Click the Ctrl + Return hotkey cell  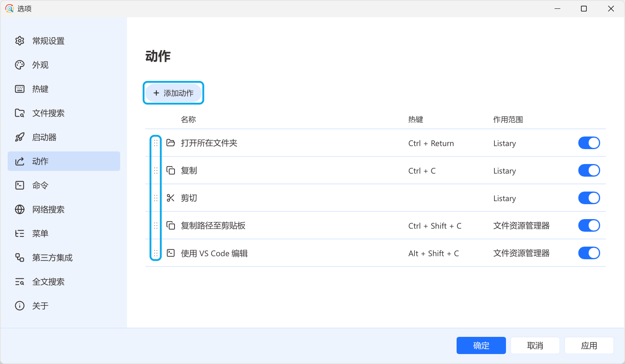coord(431,143)
